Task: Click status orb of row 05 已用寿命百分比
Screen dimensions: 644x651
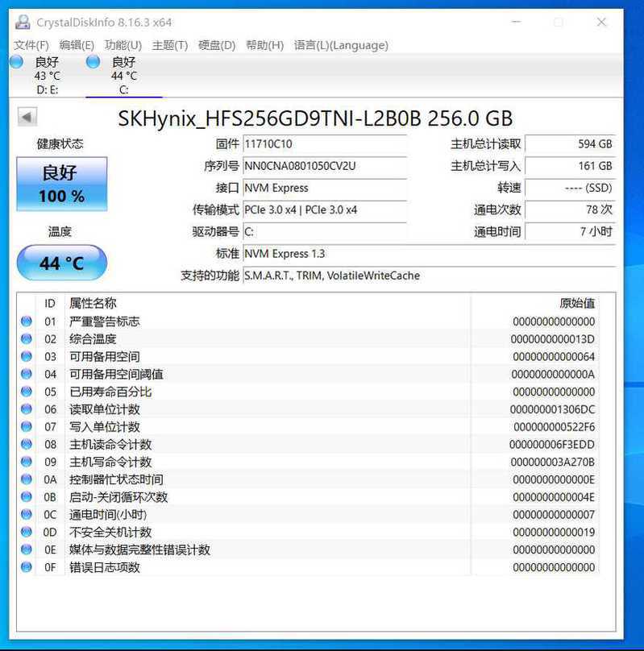Action: point(27,391)
